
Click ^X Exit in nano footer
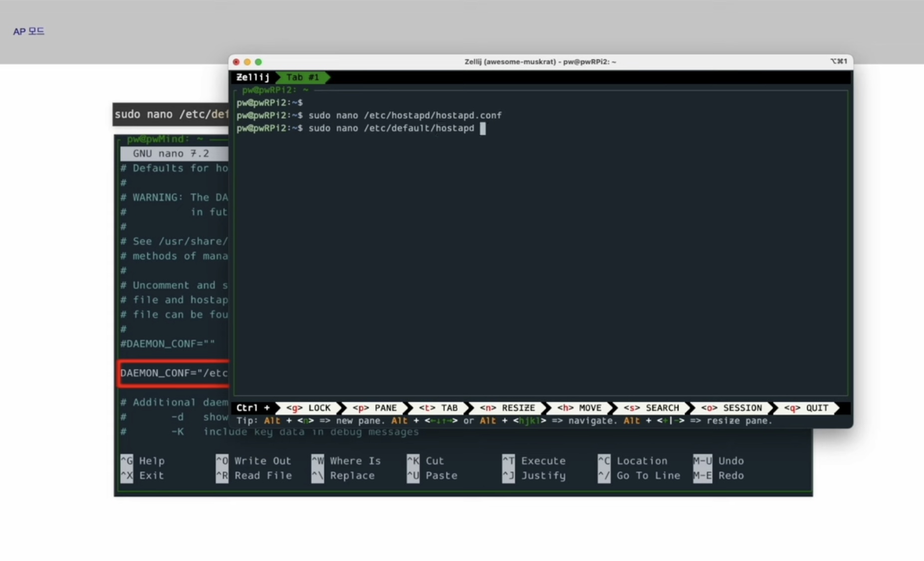click(x=143, y=476)
